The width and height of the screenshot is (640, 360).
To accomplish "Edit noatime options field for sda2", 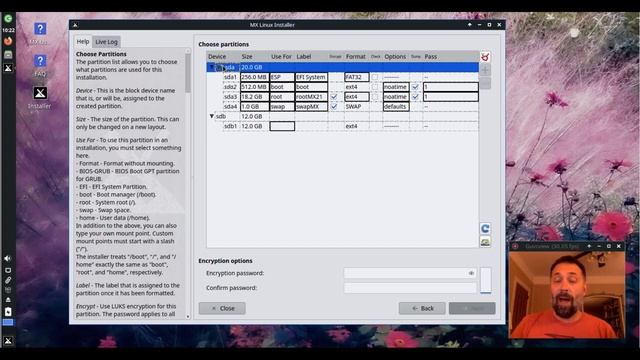I will [396, 87].
